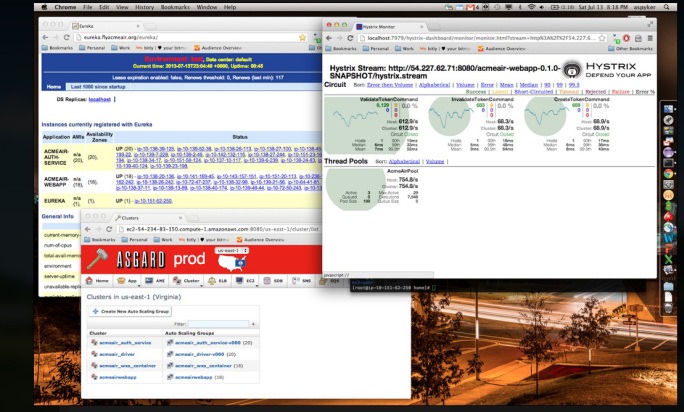Click the Asgard hammer logo icon
The height and width of the screenshot is (412, 684).
click(x=97, y=259)
